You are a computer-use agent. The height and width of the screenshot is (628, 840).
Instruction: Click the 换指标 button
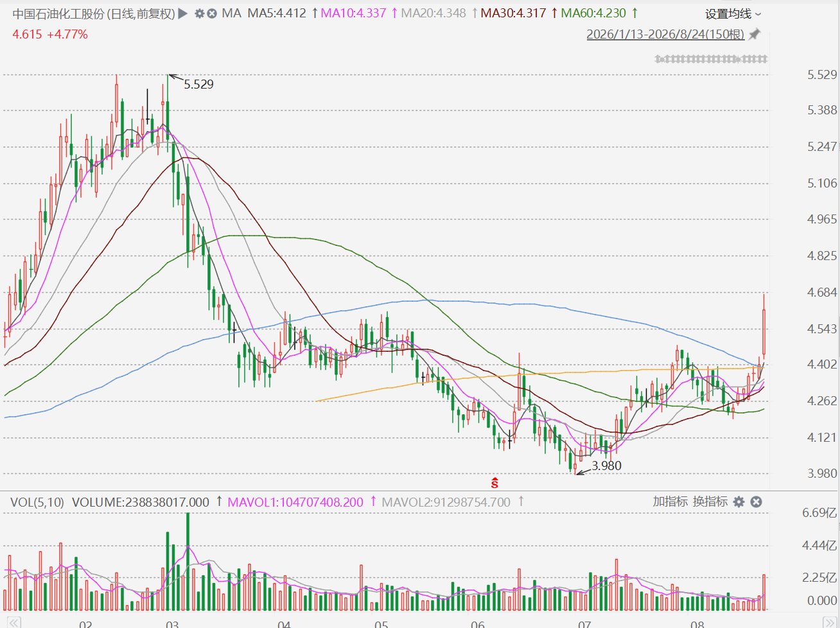click(710, 502)
